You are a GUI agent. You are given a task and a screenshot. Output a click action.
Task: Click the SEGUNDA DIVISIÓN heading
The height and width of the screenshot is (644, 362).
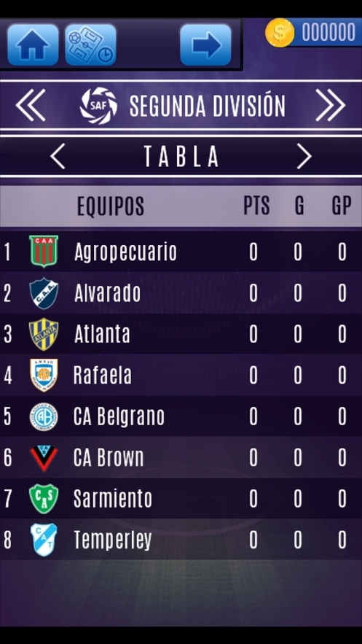point(208,106)
